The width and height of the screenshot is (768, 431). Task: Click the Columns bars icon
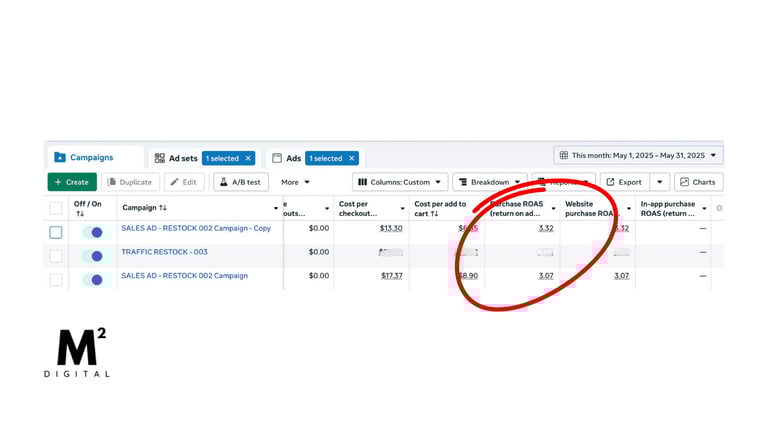[x=362, y=182]
